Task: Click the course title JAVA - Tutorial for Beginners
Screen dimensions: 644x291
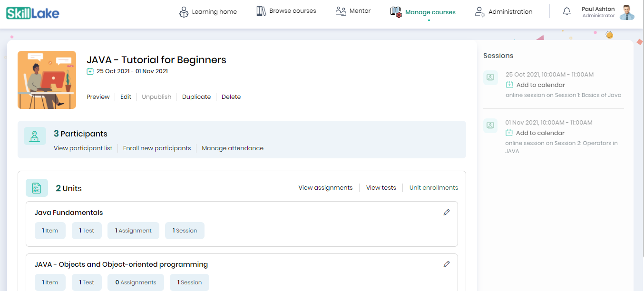Action: click(x=156, y=60)
